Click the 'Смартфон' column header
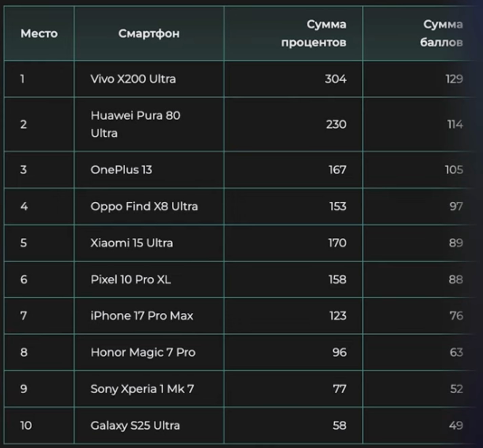Viewport: 483px width, 448px height. [x=149, y=33]
